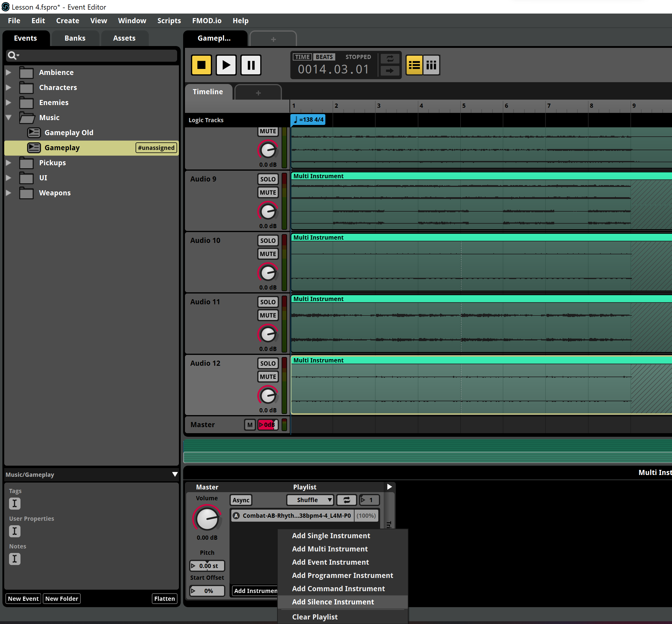The width and height of the screenshot is (672, 624).
Task: Collapse the Music folder
Action: click(x=8, y=117)
